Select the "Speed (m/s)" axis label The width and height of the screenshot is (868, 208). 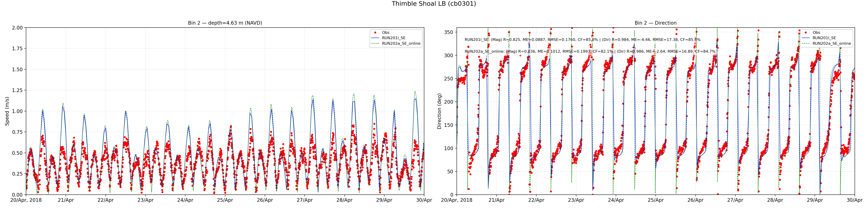7,111
